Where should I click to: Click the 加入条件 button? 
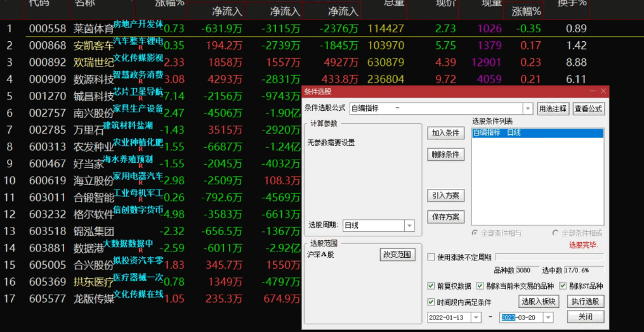[445, 133]
